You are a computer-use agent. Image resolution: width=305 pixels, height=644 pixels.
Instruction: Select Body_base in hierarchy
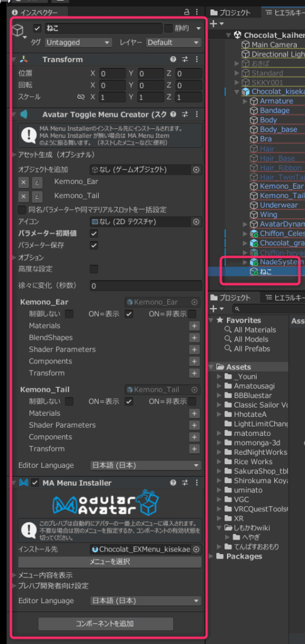(x=279, y=130)
